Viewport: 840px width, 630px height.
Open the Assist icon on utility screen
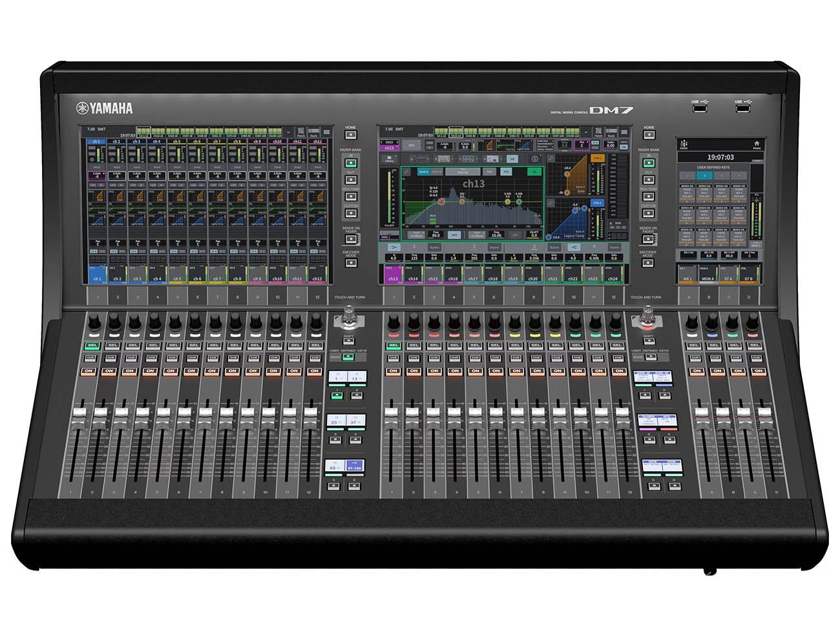pos(684,144)
